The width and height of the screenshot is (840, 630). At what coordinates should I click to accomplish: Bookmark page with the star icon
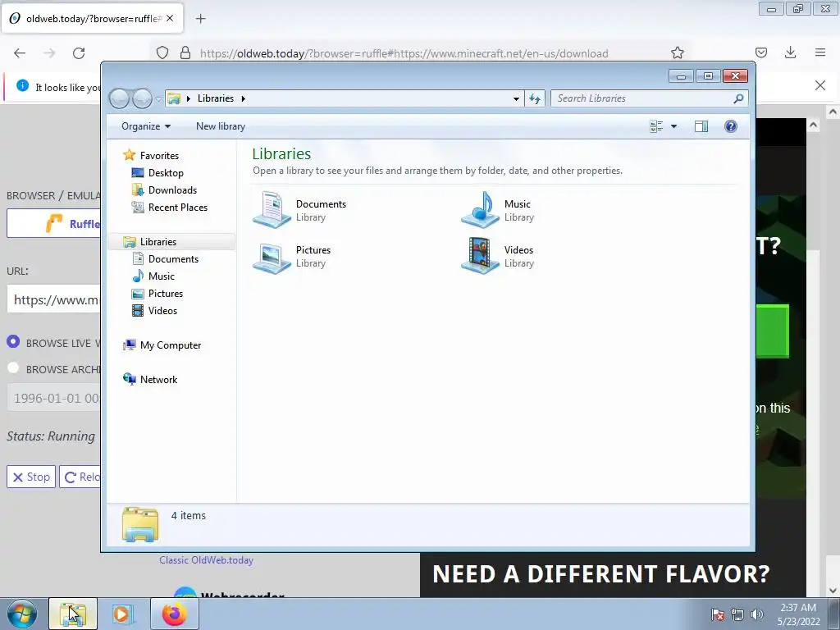pyautogui.click(x=677, y=52)
